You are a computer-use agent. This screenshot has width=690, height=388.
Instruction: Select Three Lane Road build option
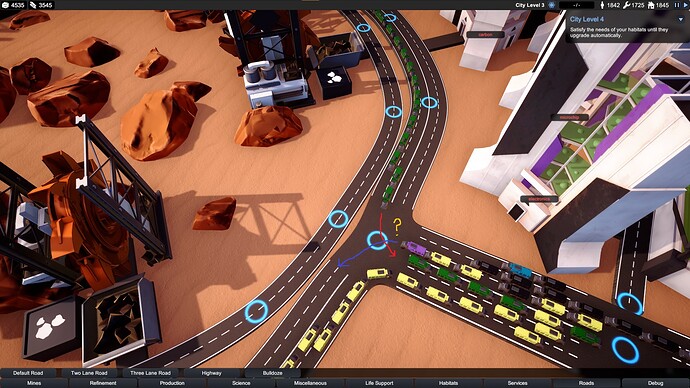[x=150, y=373]
